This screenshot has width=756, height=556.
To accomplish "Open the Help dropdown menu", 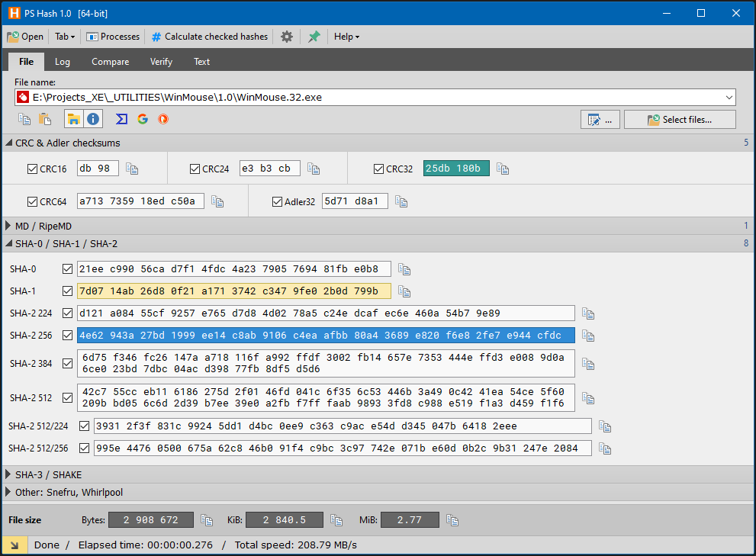I will tap(346, 37).
